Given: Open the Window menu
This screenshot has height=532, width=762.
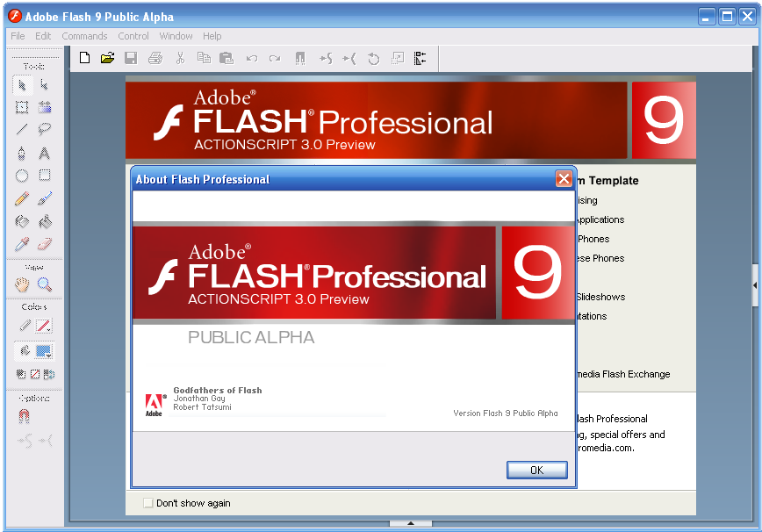Looking at the screenshot, I should pyautogui.click(x=176, y=36).
